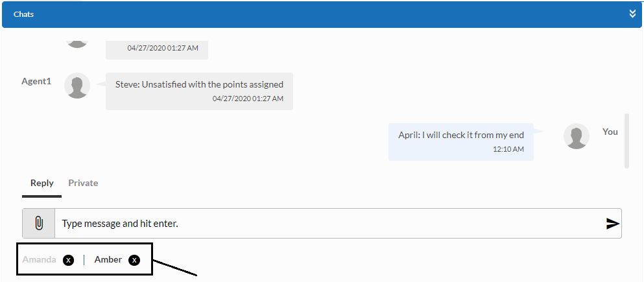Click the Agent1 sender name

click(36, 82)
